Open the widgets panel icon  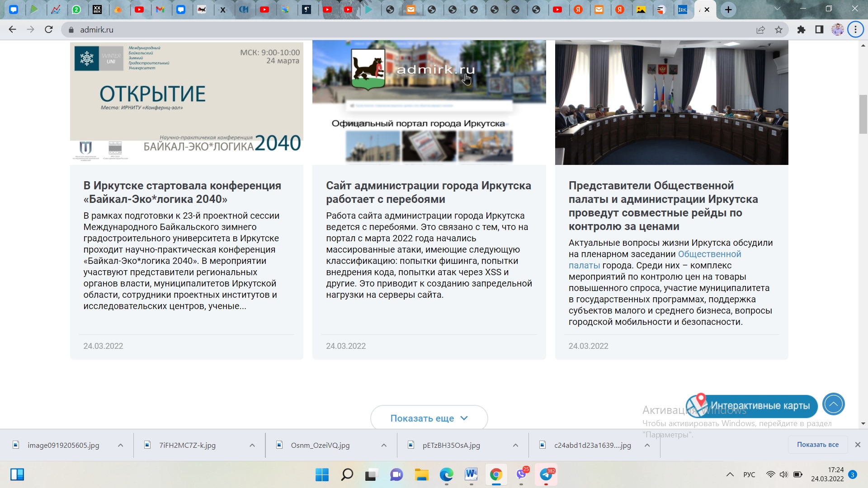point(17,474)
